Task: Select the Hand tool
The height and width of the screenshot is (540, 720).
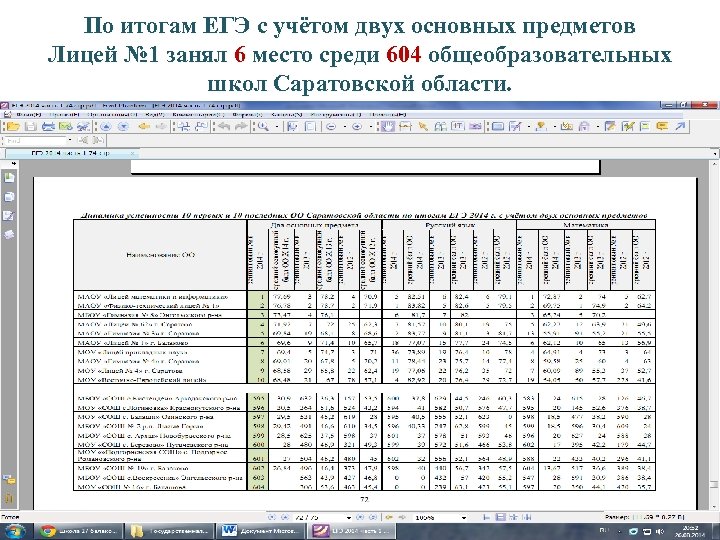Action: 388,126
